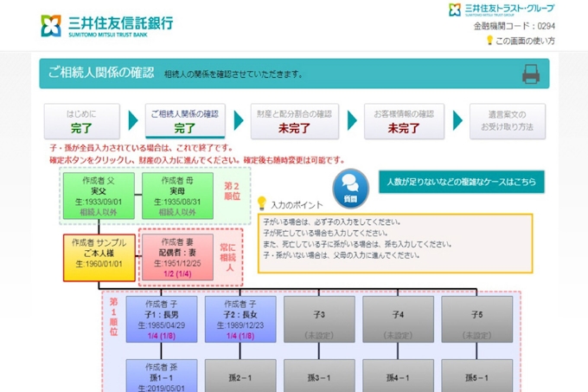Select the ご相続人関係の確認 step

pos(184,121)
